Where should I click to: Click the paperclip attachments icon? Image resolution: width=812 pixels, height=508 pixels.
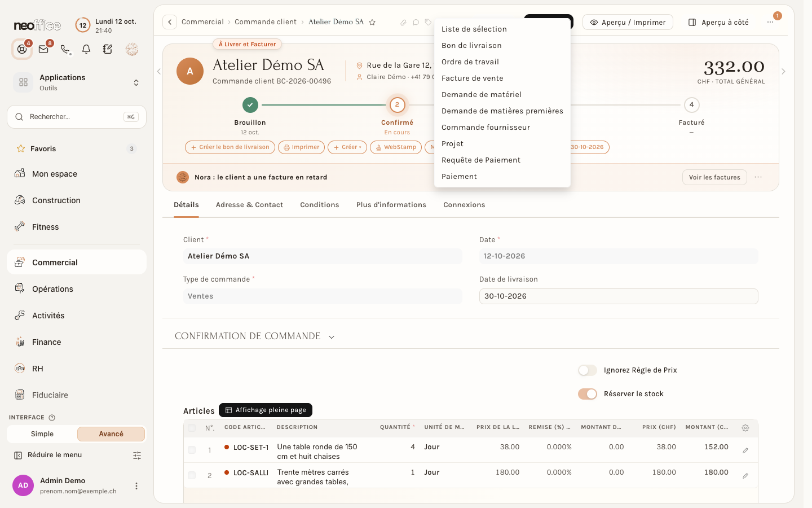point(403,23)
